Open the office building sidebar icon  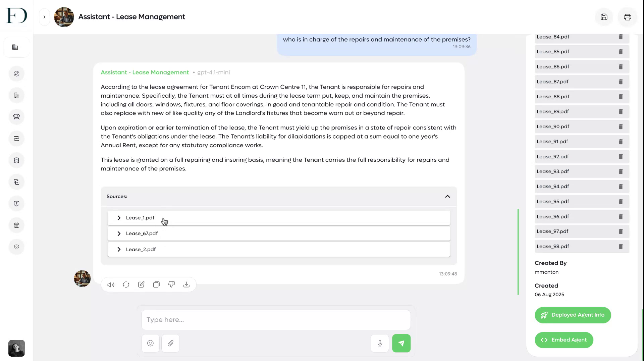click(x=16, y=96)
